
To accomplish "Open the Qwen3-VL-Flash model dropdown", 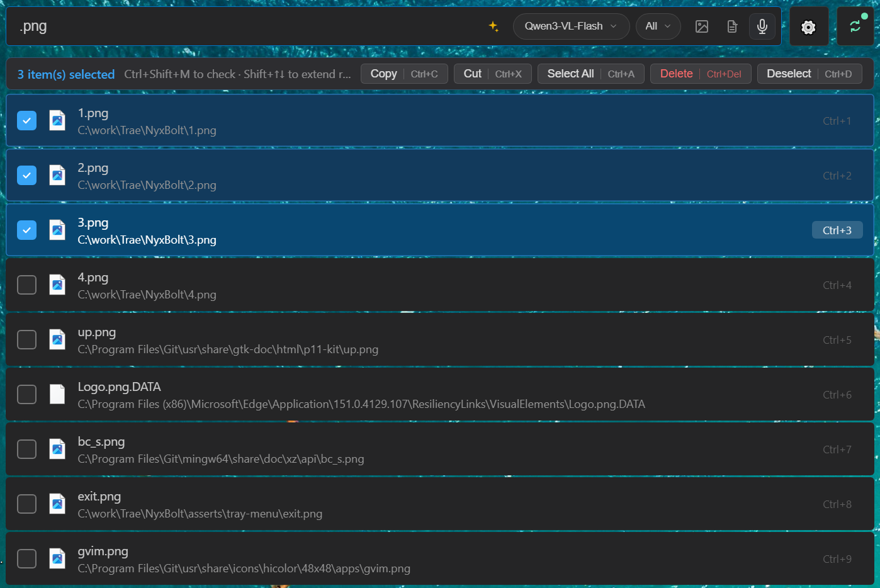I will (571, 26).
